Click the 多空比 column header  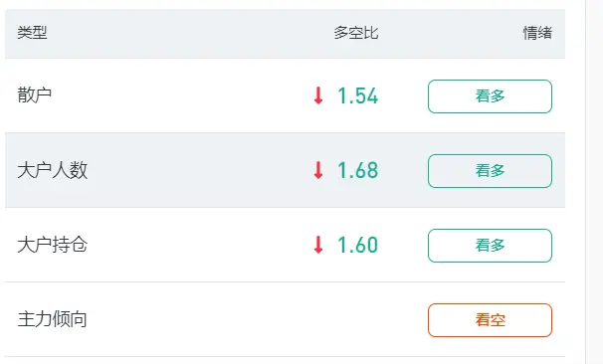pos(355,33)
